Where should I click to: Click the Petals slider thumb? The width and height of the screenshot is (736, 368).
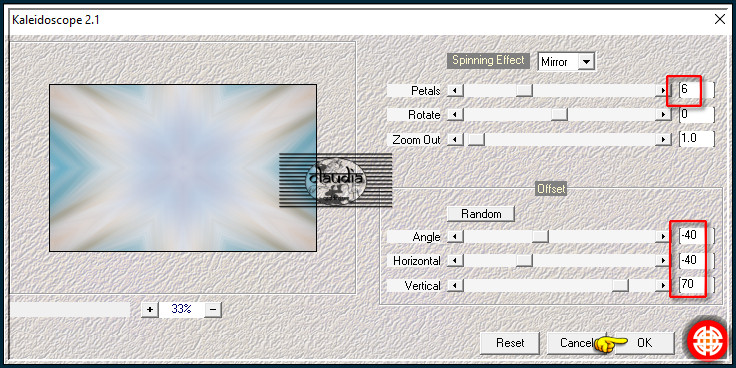coord(524,90)
